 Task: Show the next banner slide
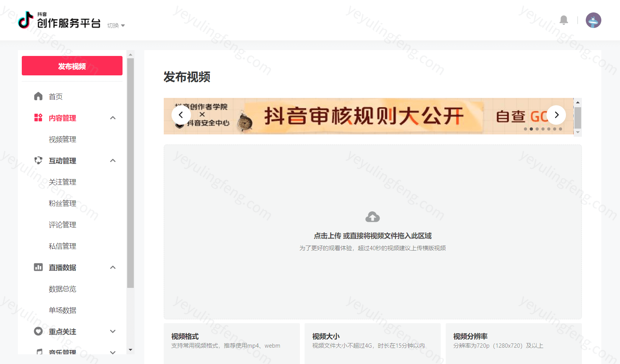pyautogui.click(x=556, y=115)
